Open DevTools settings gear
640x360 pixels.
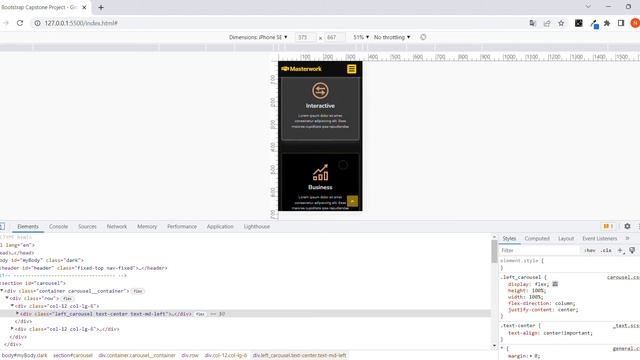pyautogui.click(x=627, y=226)
